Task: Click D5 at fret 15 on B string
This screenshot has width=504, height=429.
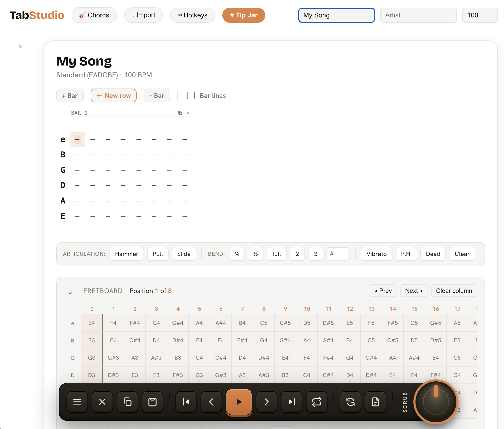Action: (414, 340)
